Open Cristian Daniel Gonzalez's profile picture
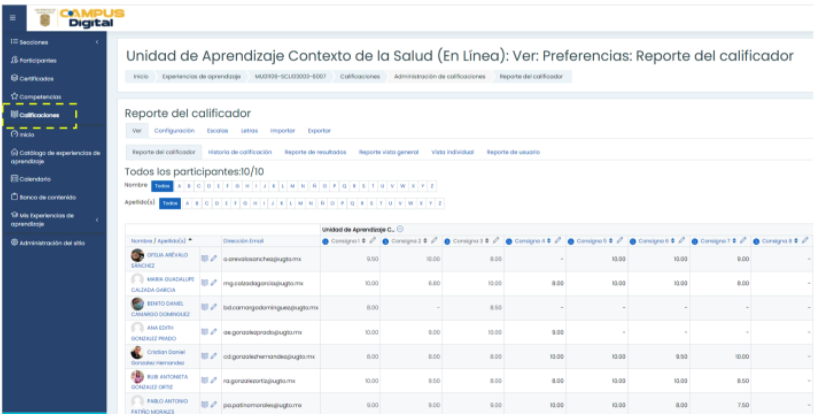The height and width of the screenshot is (417, 814). tap(137, 353)
